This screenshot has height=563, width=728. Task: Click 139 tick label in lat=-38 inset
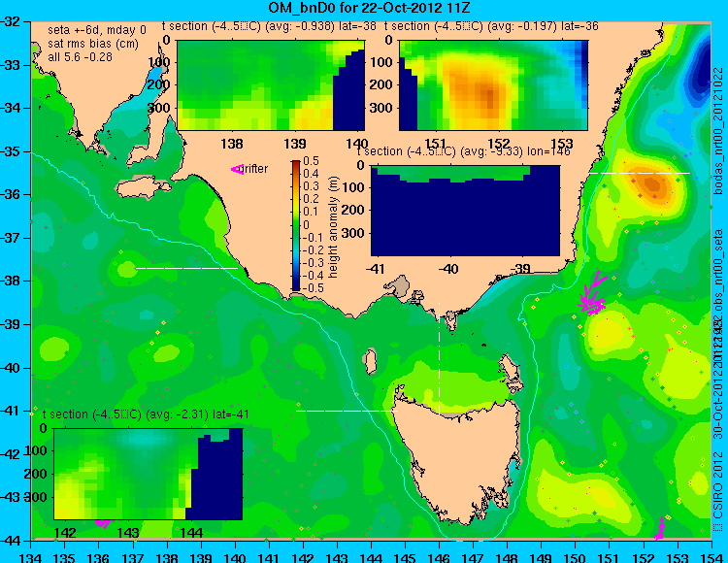pos(295,143)
